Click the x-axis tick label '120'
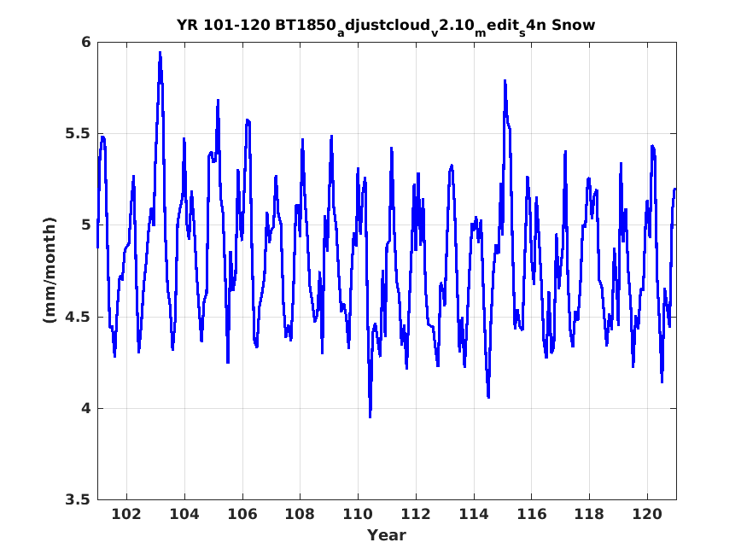The image size is (747, 560). point(647,514)
